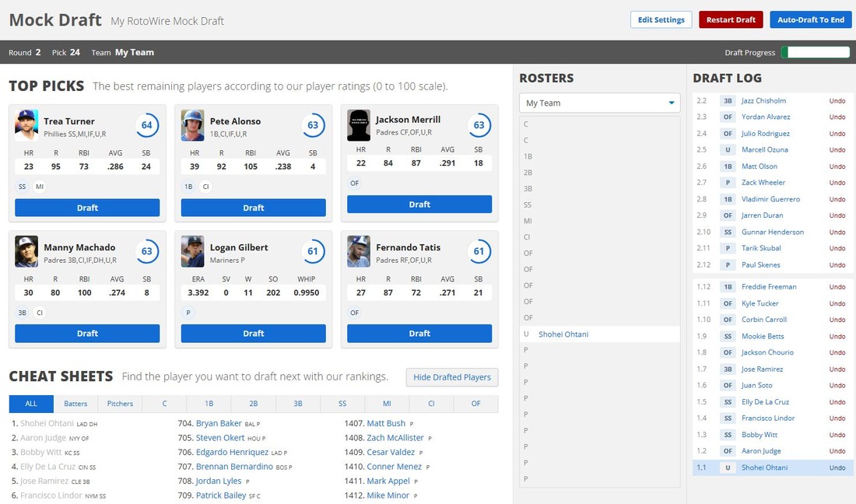Image resolution: width=856 pixels, height=504 pixels.
Task: Click Trea Turner's player headshot
Action: click(x=26, y=126)
